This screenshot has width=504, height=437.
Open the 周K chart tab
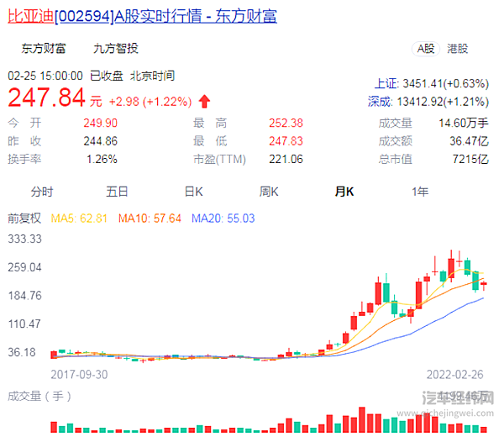269,192
